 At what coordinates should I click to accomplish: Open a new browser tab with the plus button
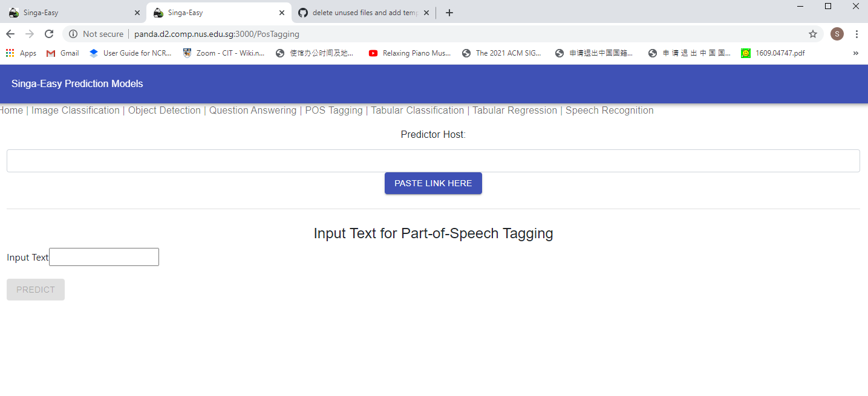point(449,12)
